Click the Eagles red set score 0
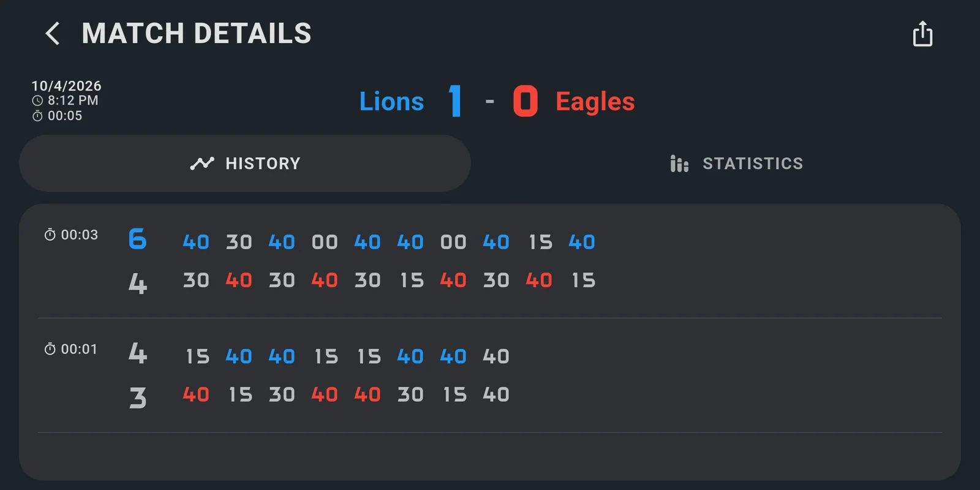The image size is (980, 490). point(526,101)
